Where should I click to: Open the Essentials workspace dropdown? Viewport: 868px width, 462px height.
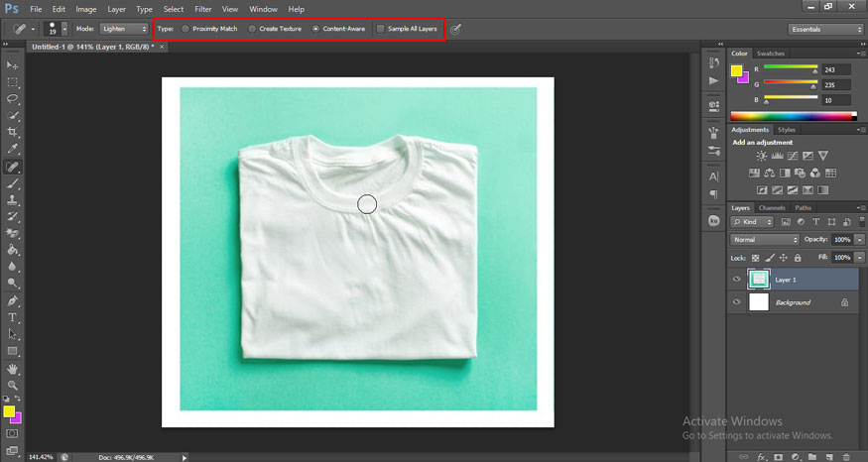click(x=825, y=30)
